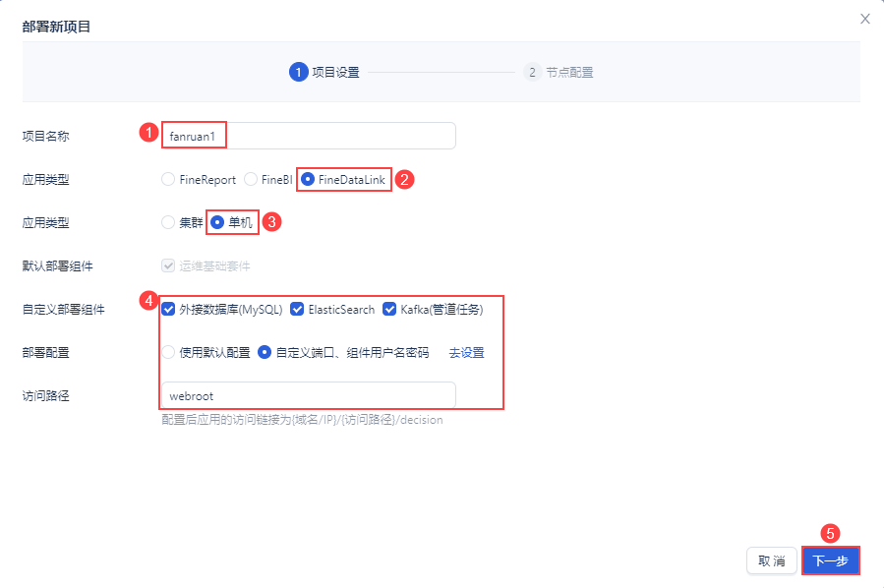Select 自定义端口、组件用户名密码 radio option
Image resolution: width=884 pixels, height=588 pixels.
265,352
